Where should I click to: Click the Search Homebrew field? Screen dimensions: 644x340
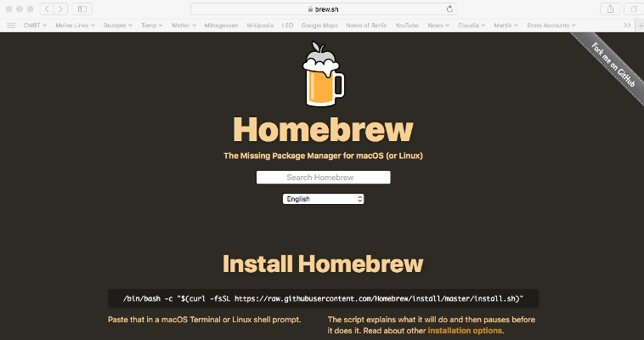click(323, 178)
